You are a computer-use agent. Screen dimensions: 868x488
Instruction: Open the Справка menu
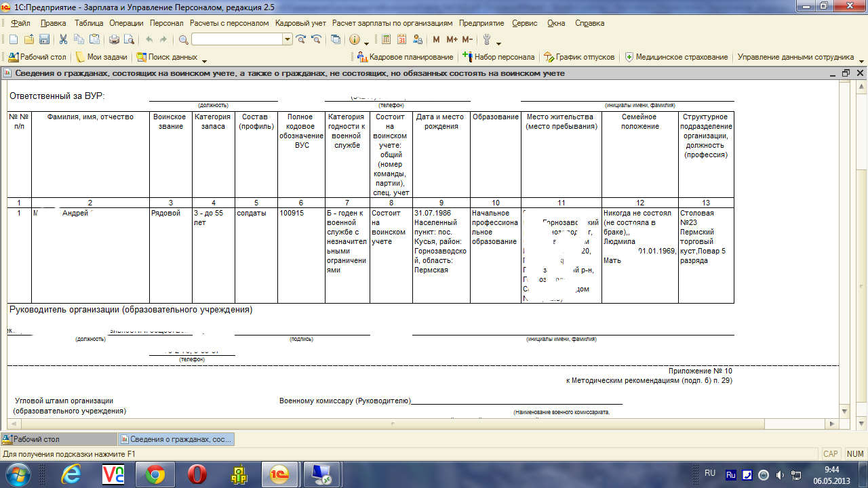589,23
